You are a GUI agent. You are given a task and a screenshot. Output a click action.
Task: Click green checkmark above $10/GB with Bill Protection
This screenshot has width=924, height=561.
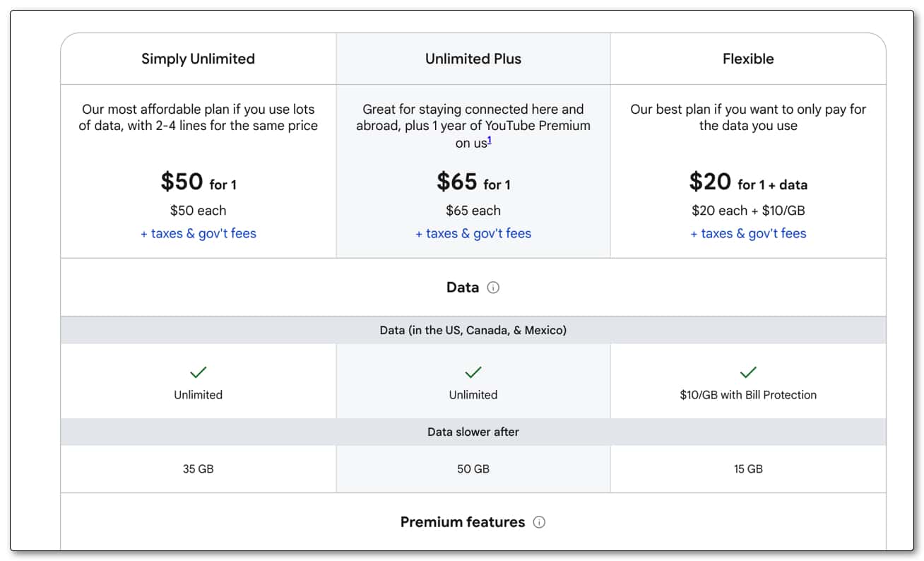pyautogui.click(x=748, y=372)
